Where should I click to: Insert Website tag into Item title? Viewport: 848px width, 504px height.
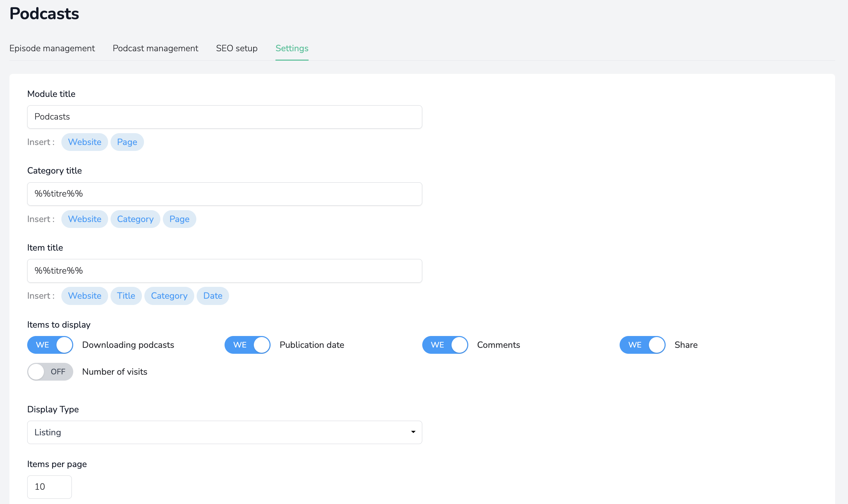point(85,296)
